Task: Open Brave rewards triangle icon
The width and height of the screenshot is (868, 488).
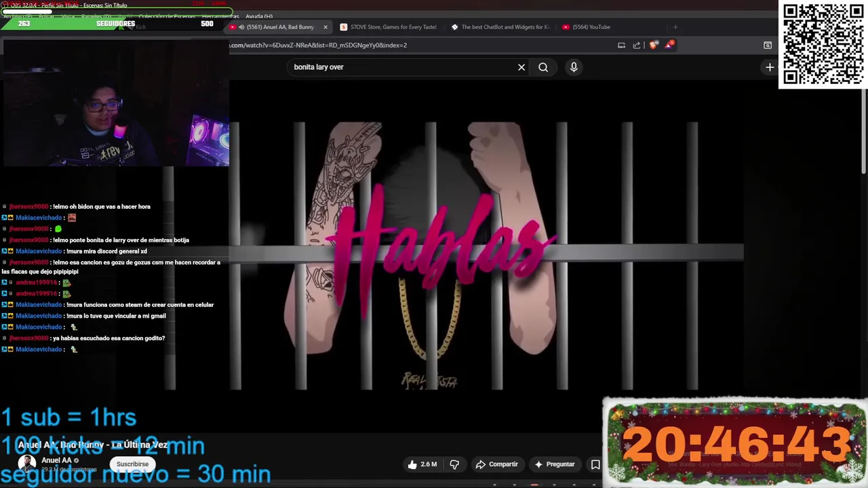Action: point(669,45)
